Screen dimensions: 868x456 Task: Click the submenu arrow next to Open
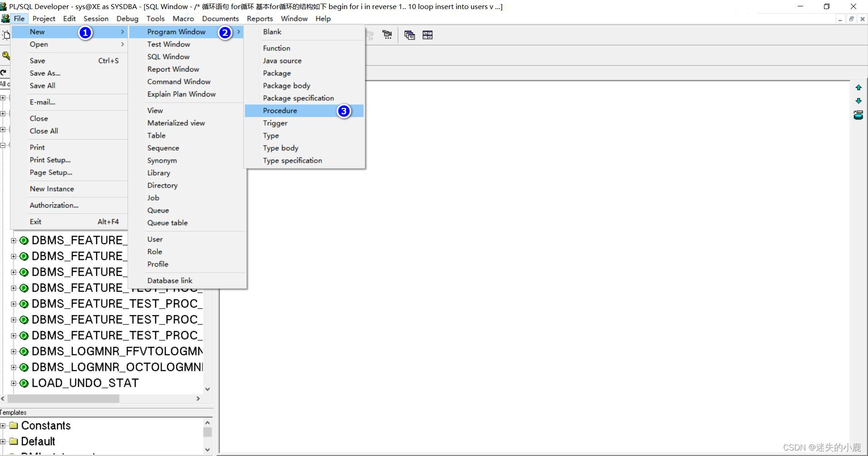123,44
